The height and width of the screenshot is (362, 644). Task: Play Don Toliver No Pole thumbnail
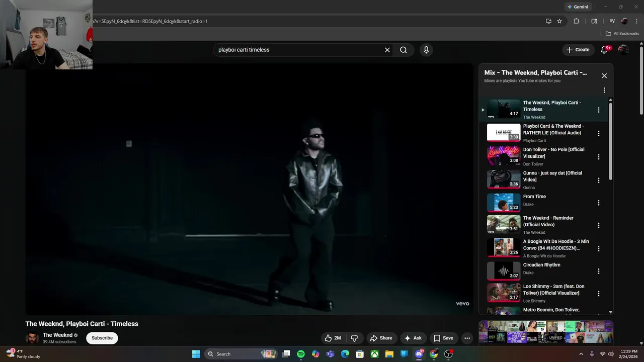(504, 156)
